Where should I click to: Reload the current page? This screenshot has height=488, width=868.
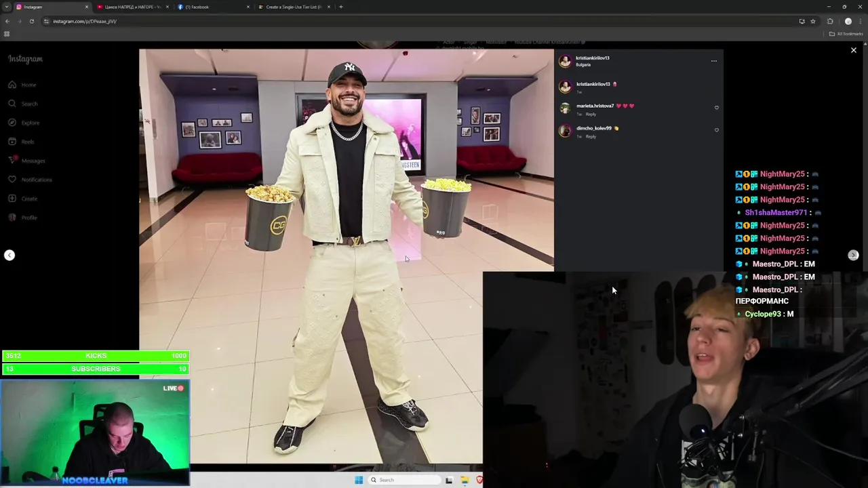(31, 21)
